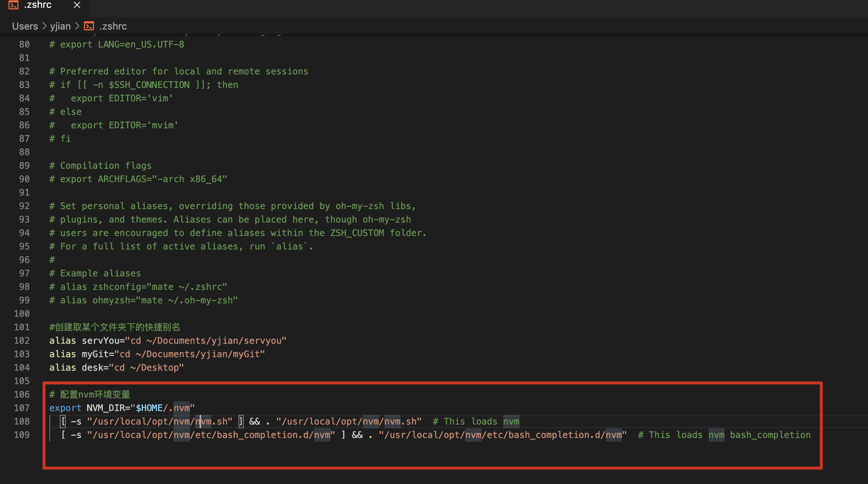The width and height of the screenshot is (868, 484).
Task: Click first nvm.sh path on line 108
Action: (x=160, y=422)
